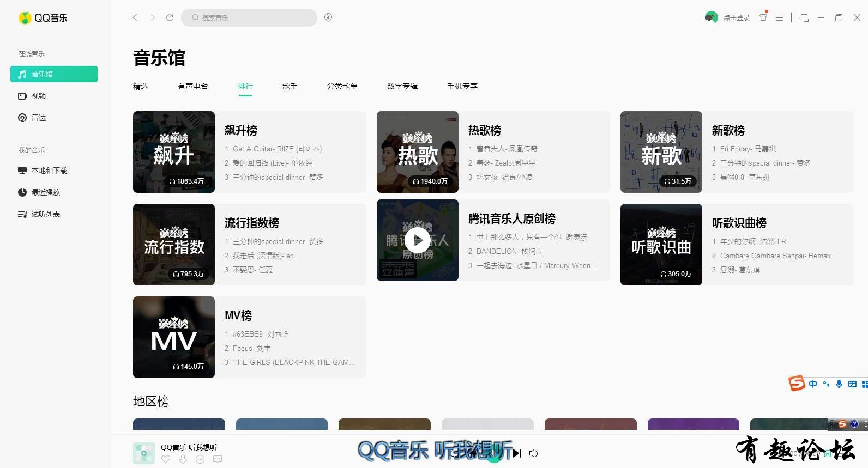The width and height of the screenshot is (868, 468).
Task: Skip to the next track
Action: [516, 453]
